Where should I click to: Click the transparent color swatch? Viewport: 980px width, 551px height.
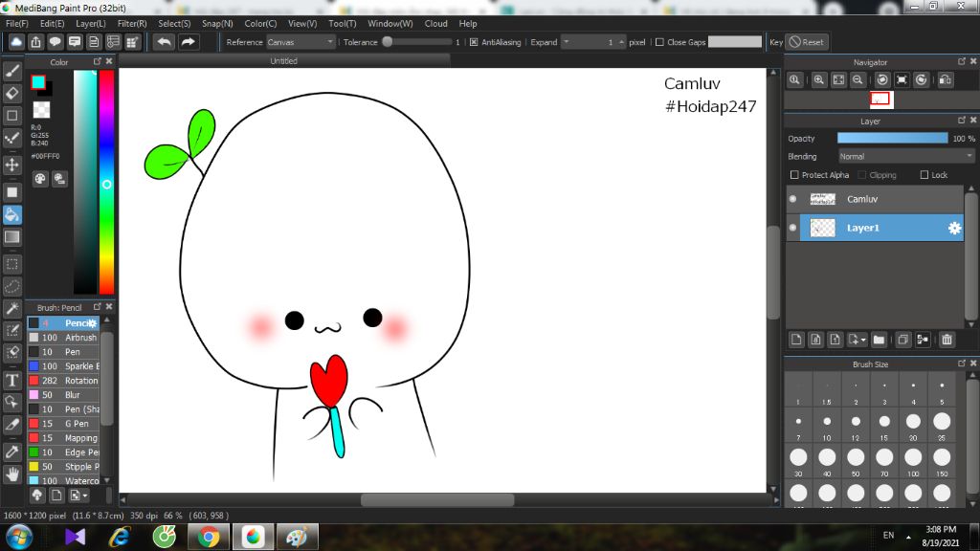[41, 109]
